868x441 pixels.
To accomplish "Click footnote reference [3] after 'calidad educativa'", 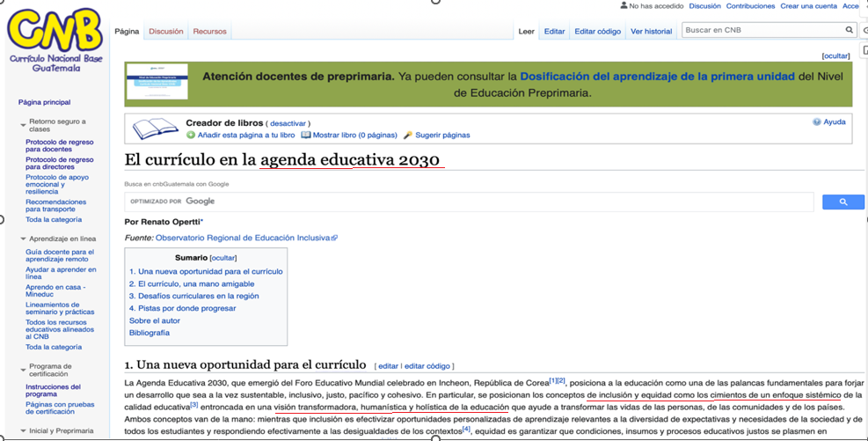I will click(x=194, y=405).
